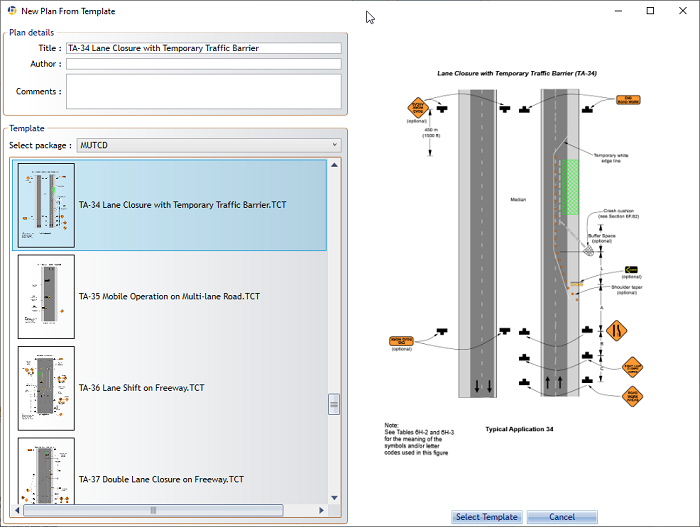This screenshot has width=700, height=527.
Task: Select TA-35 Mobile Operation on Multi-lane Road.TCT
Action: [x=169, y=297]
